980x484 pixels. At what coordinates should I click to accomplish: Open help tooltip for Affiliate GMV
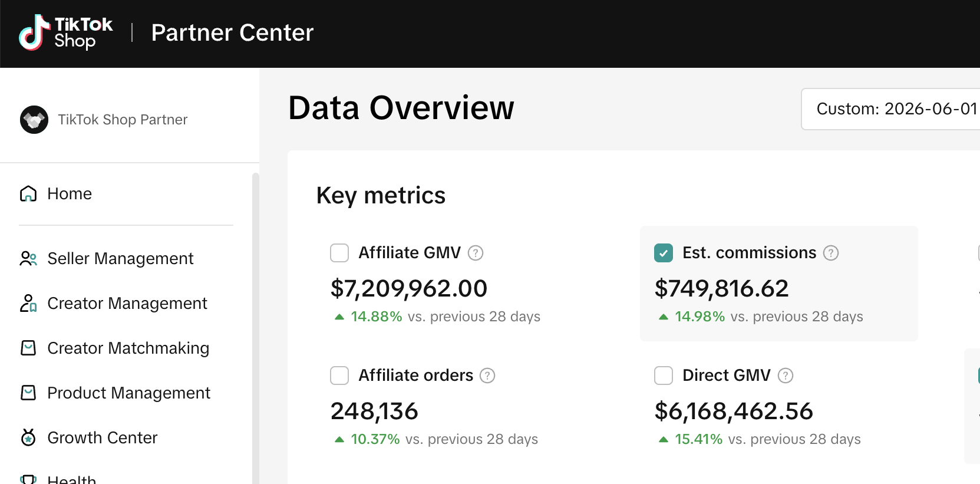pyautogui.click(x=476, y=253)
